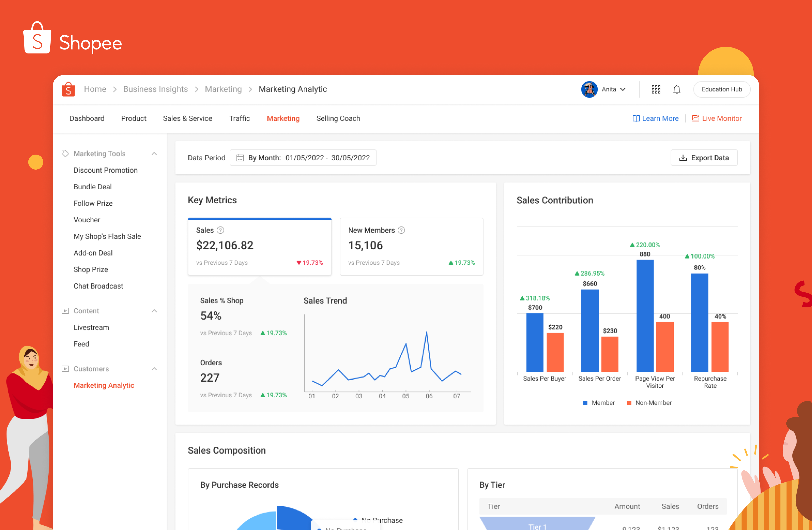
Task: Click the 880 Page View member bar
Action: click(x=645, y=316)
